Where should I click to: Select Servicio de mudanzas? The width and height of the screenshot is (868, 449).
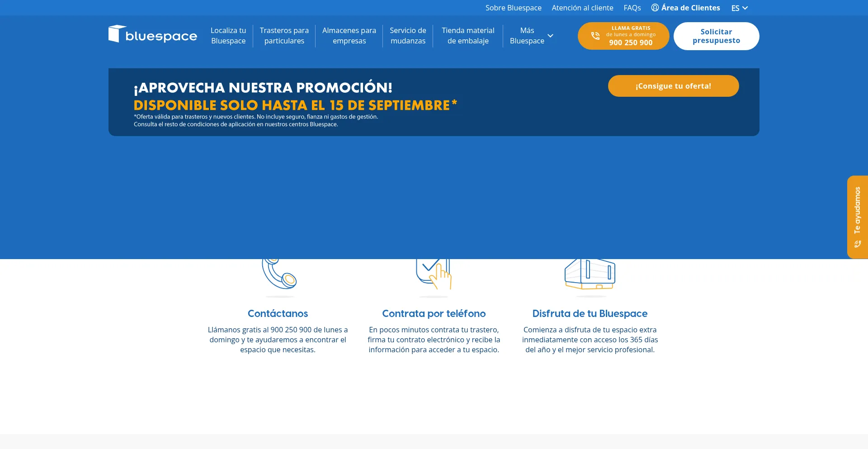(x=408, y=36)
